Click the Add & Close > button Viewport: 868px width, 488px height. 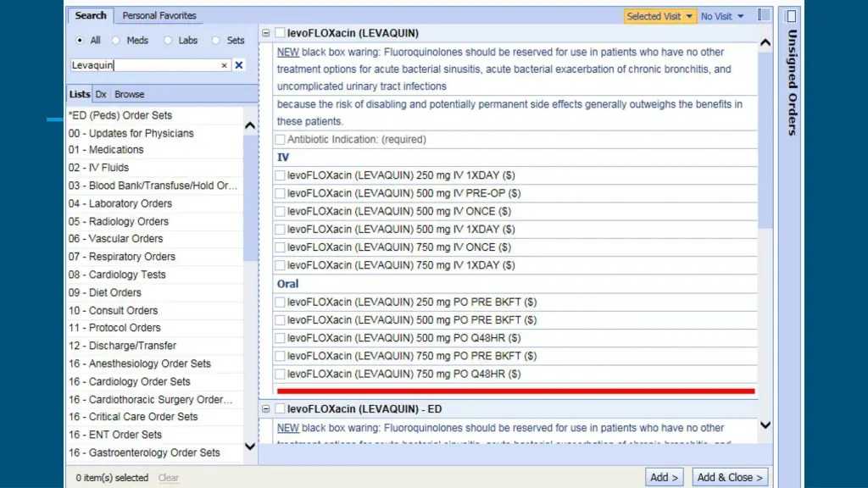(730, 477)
